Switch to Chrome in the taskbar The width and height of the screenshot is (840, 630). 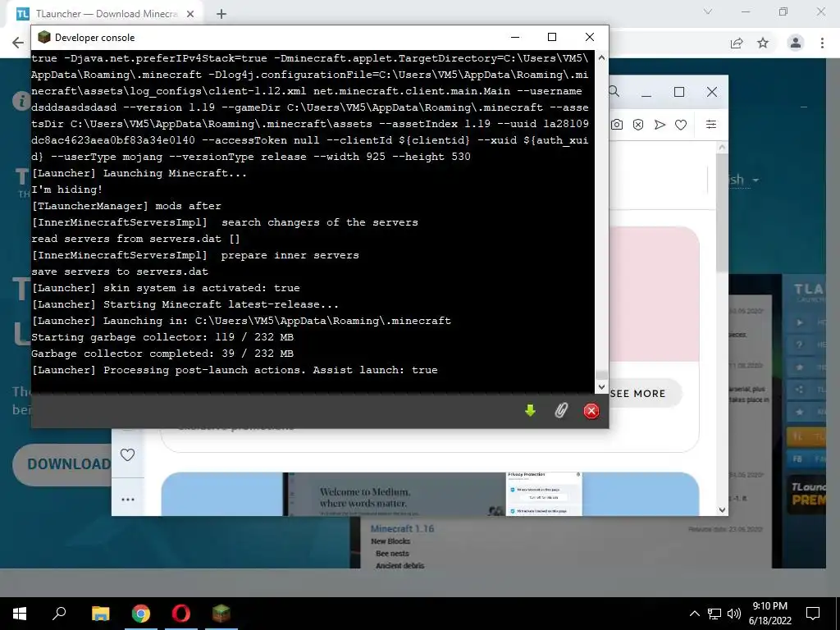pyautogui.click(x=141, y=614)
